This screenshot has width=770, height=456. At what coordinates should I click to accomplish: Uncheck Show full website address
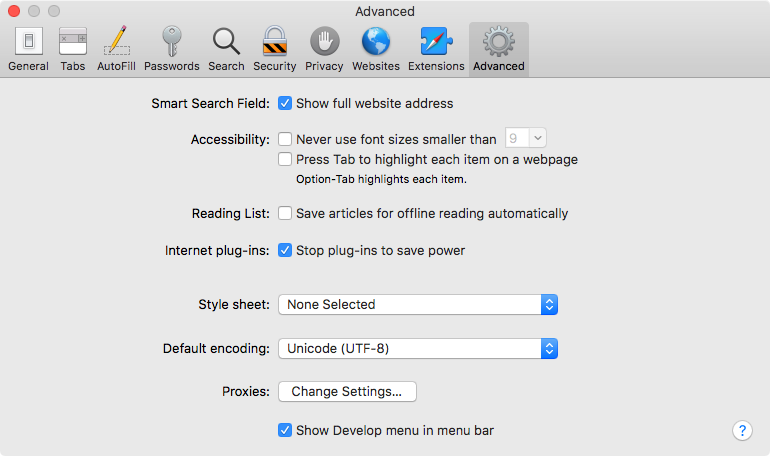point(285,103)
